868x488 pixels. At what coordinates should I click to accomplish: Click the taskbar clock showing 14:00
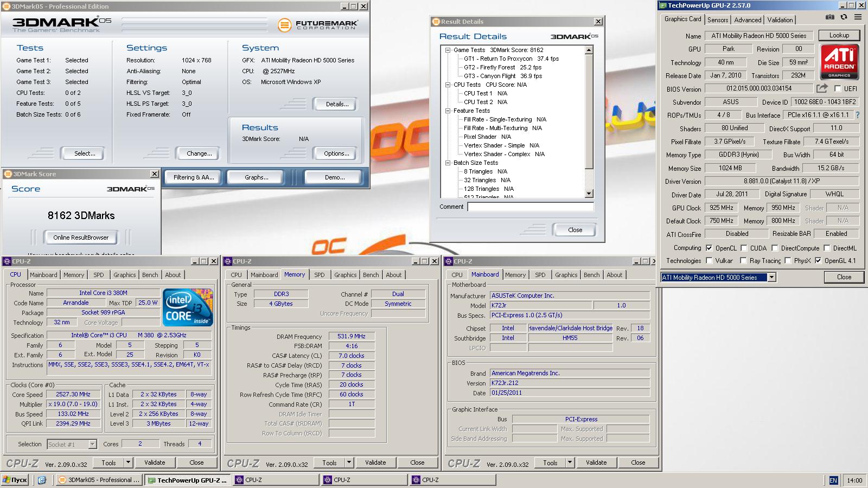(854, 480)
